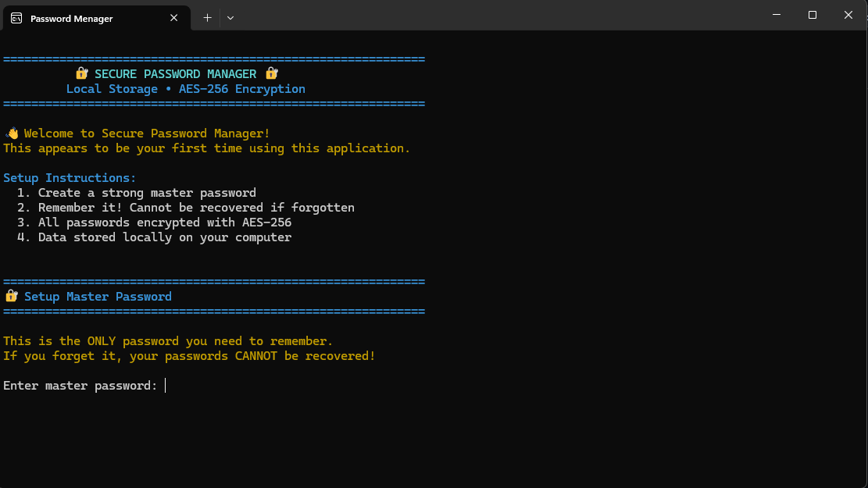Click the 'Enter master password:' label
Image resolution: width=868 pixels, height=488 pixels.
80,386
